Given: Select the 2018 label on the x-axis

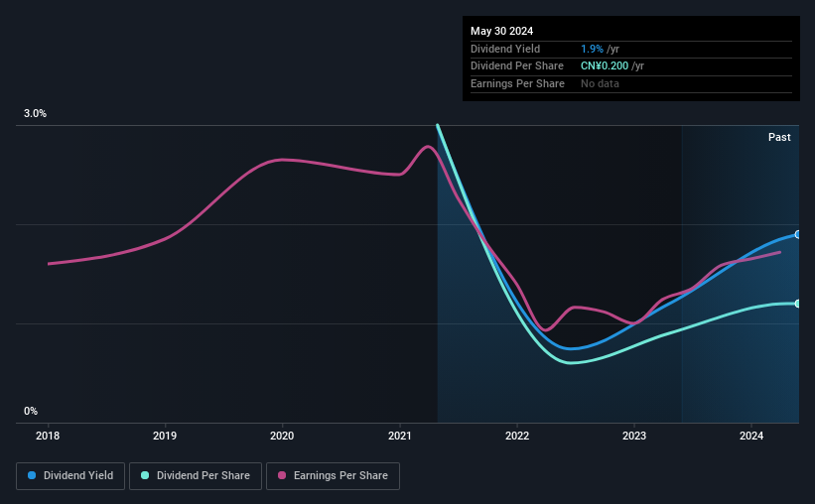Looking at the screenshot, I should pos(48,436).
